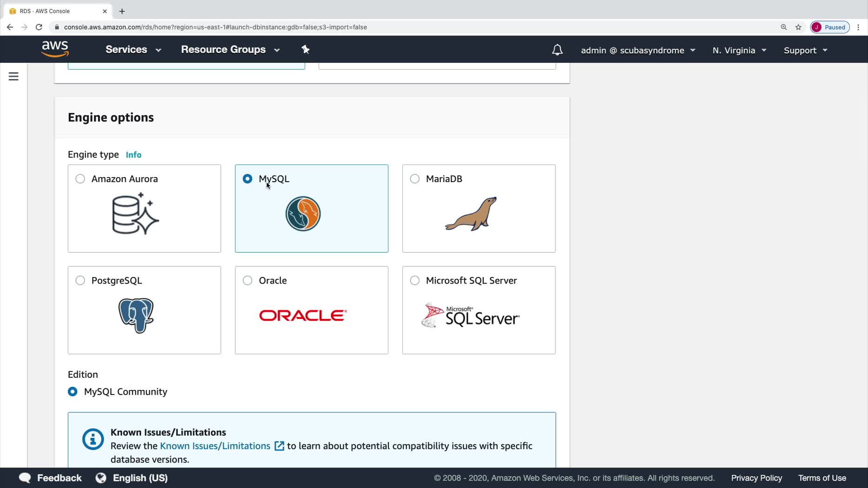Viewport: 868px width, 488px height.
Task: Select the MariaDB radio button
Action: [x=414, y=179]
